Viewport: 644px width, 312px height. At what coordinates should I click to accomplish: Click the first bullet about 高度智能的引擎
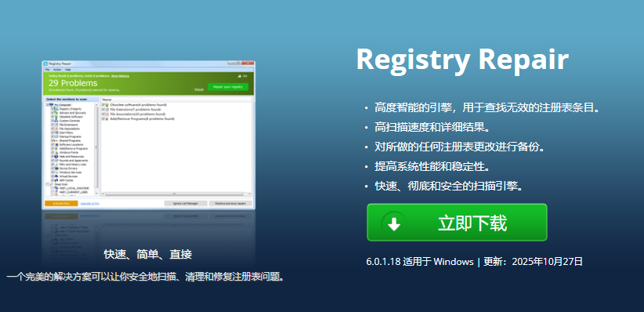point(487,108)
